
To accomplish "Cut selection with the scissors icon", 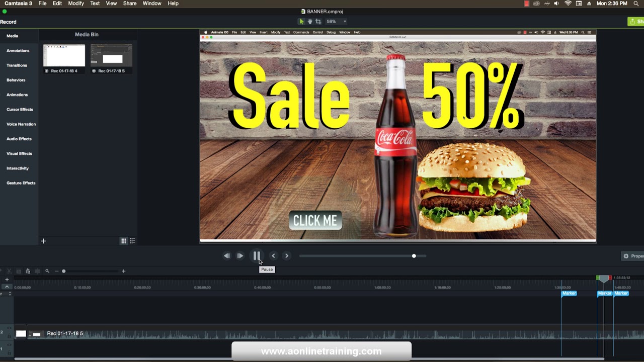I will [x=9, y=271].
